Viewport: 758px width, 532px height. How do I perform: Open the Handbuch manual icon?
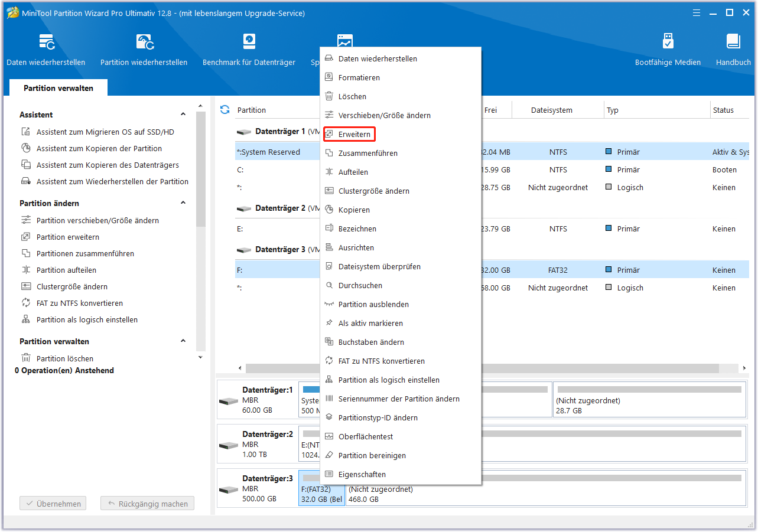tap(733, 42)
